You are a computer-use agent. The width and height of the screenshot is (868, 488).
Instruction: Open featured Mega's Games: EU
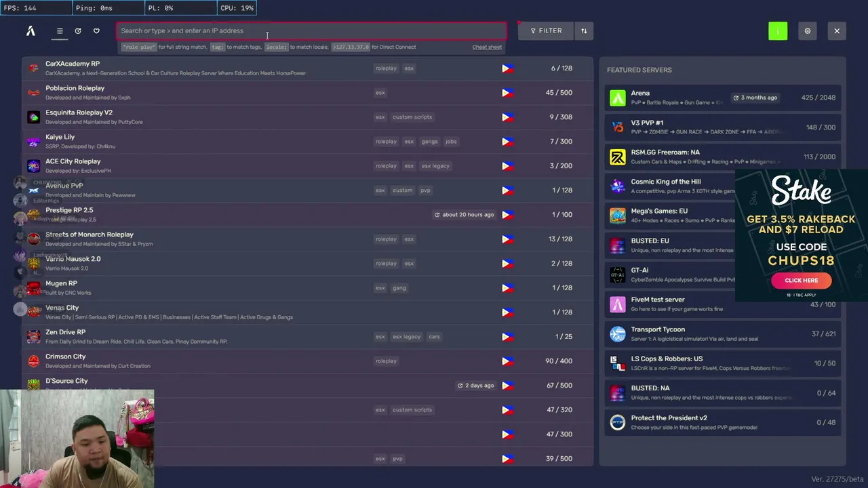[670, 216]
